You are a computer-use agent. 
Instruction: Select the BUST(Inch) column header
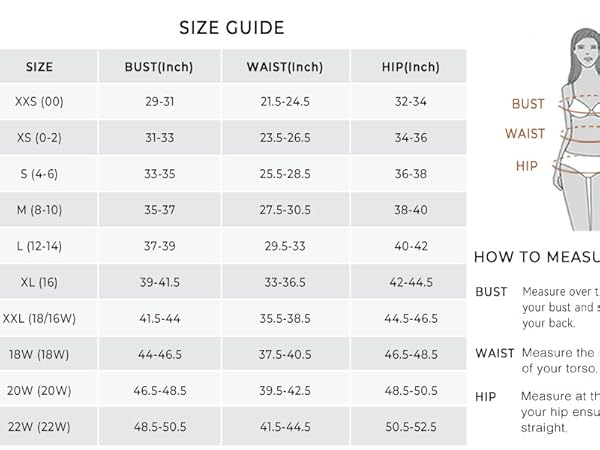coord(159,67)
